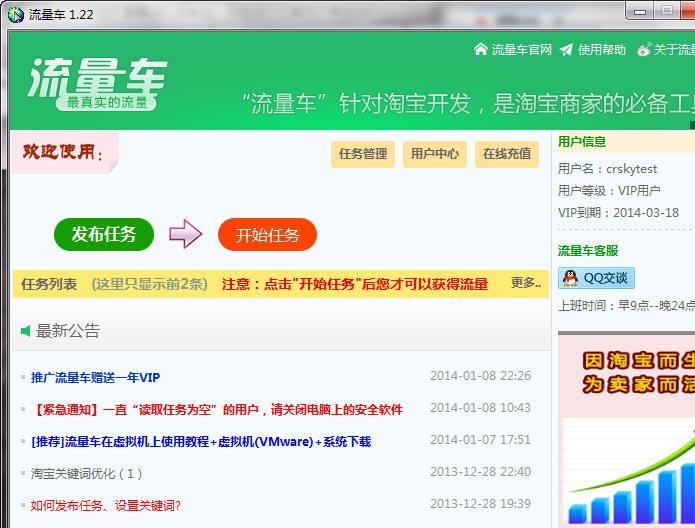Click the chat bubble icon beside 关于流量车
Viewport: 695px width, 528px height.
(x=643, y=50)
